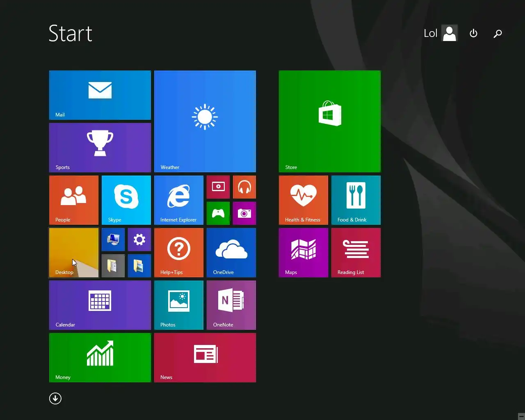Open the green Games controller tile
Image resolution: width=525 pixels, height=420 pixels.
pos(218,213)
